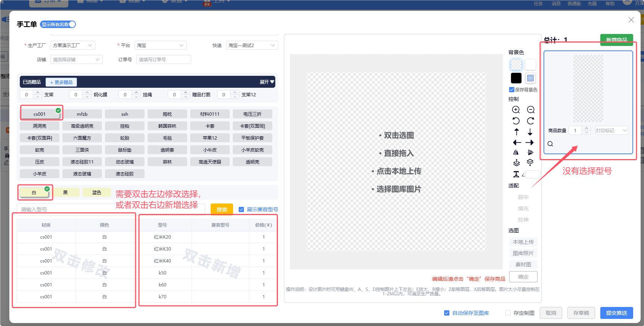This screenshot has height=326, width=644.
Task: Click the 提交推送 button
Action: (x=617, y=313)
